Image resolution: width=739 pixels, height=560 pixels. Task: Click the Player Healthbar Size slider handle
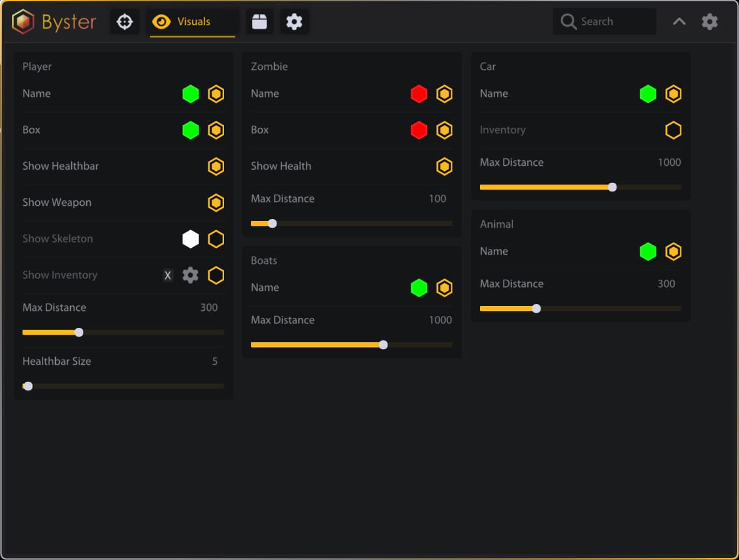click(x=28, y=386)
